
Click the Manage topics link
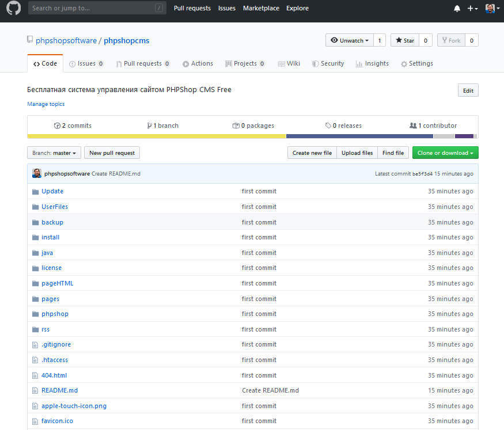pos(46,104)
